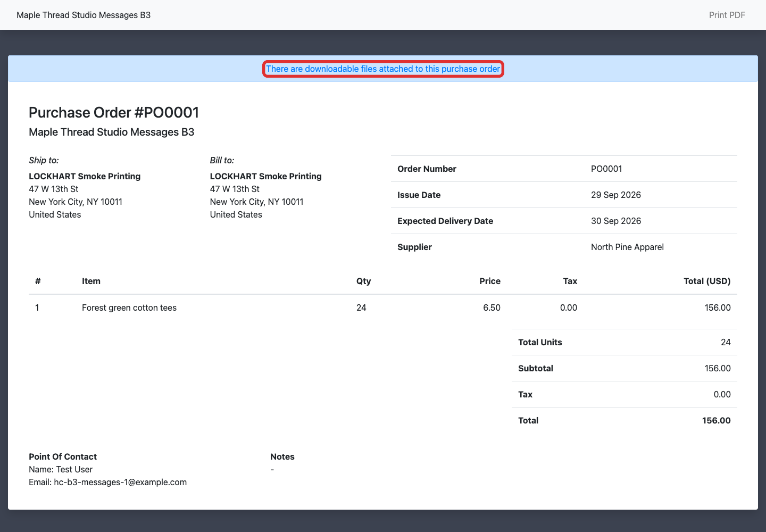Click price 6.50 in item row
766x532 pixels.
point(492,307)
